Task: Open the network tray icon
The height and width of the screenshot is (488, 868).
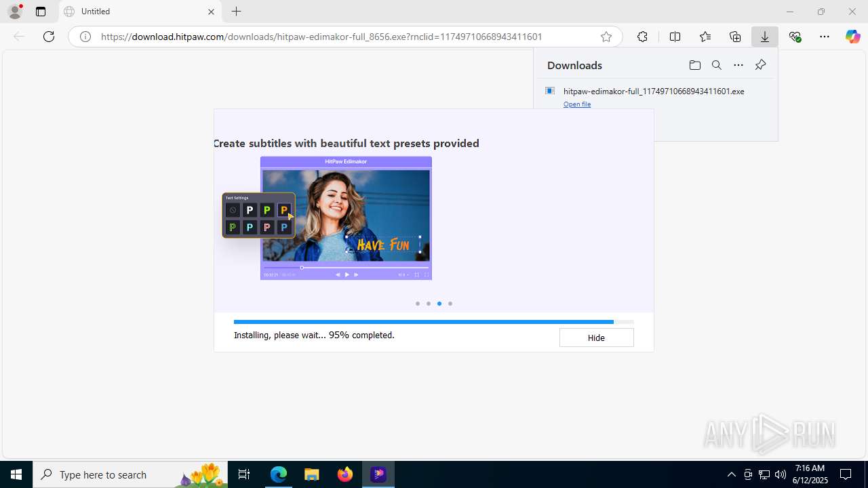Action: [x=764, y=474]
